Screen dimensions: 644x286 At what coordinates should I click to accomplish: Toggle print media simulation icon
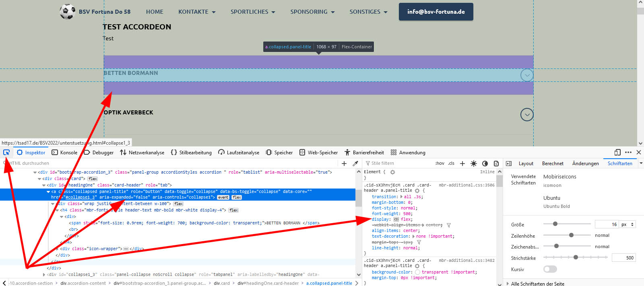click(x=496, y=164)
